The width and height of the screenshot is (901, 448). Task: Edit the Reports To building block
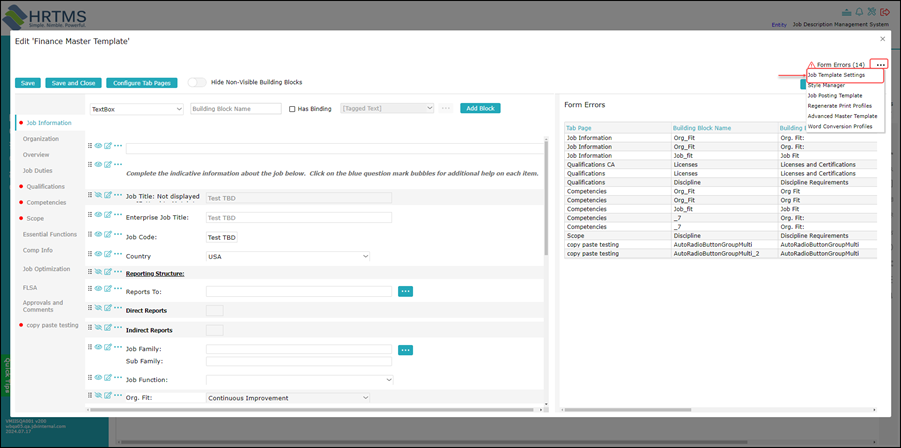coord(107,288)
